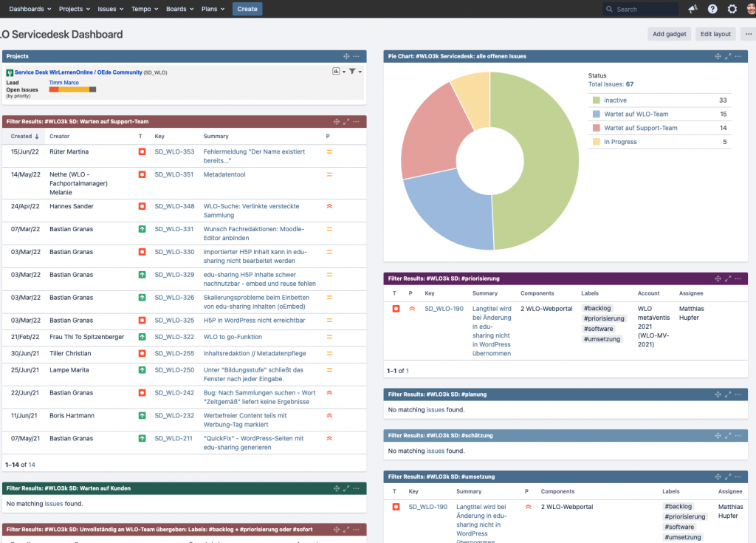The width and height of the screenshot is (756, 543).
Task: Open the settings gear in top bar
Action: 732,9
